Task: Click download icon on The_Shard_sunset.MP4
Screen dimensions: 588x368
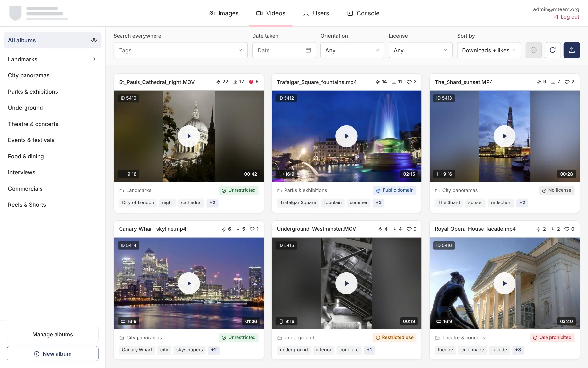Action: click(553, 82)
